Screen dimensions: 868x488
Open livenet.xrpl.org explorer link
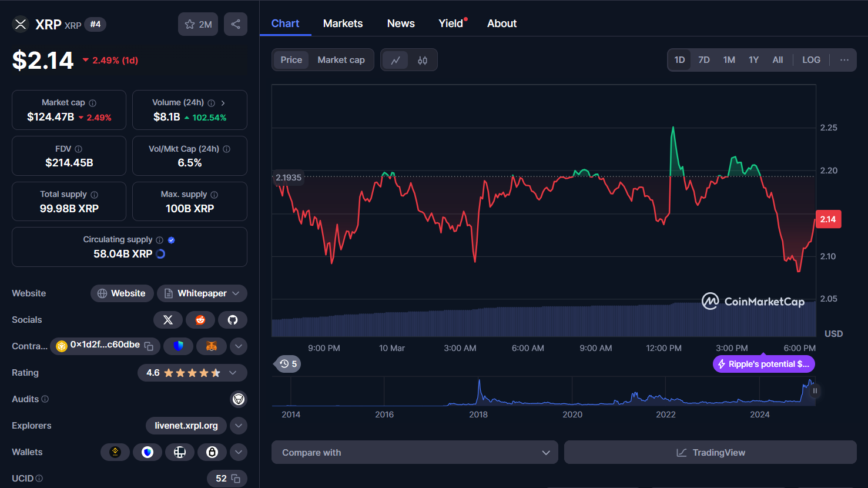pyautogui.click(x=186, y=426)
